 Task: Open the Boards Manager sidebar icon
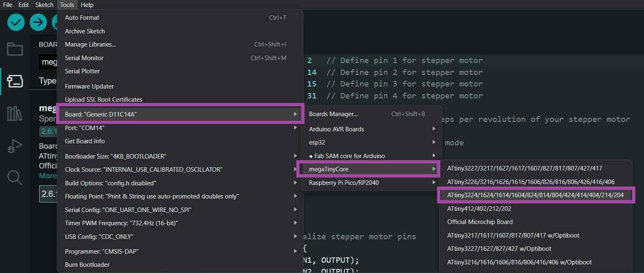pos(15,81)
